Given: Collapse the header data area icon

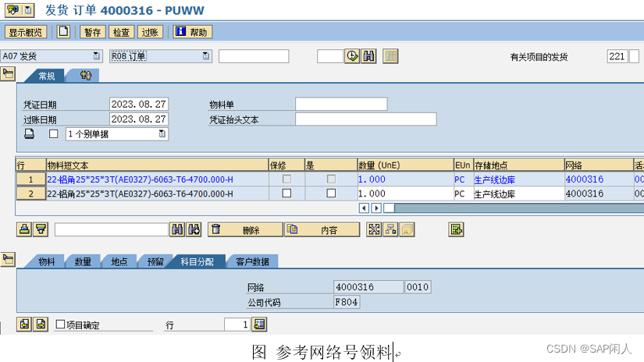Looking at the screenshot, I should [8, 74].
